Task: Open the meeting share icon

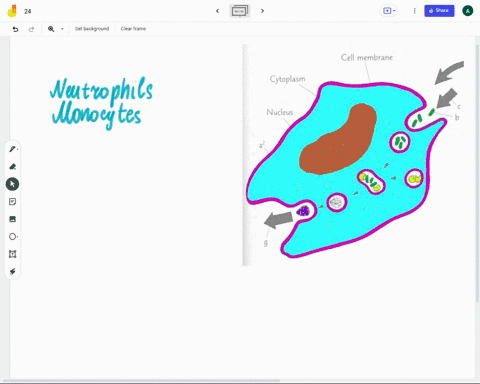Action: coord(387,11)
